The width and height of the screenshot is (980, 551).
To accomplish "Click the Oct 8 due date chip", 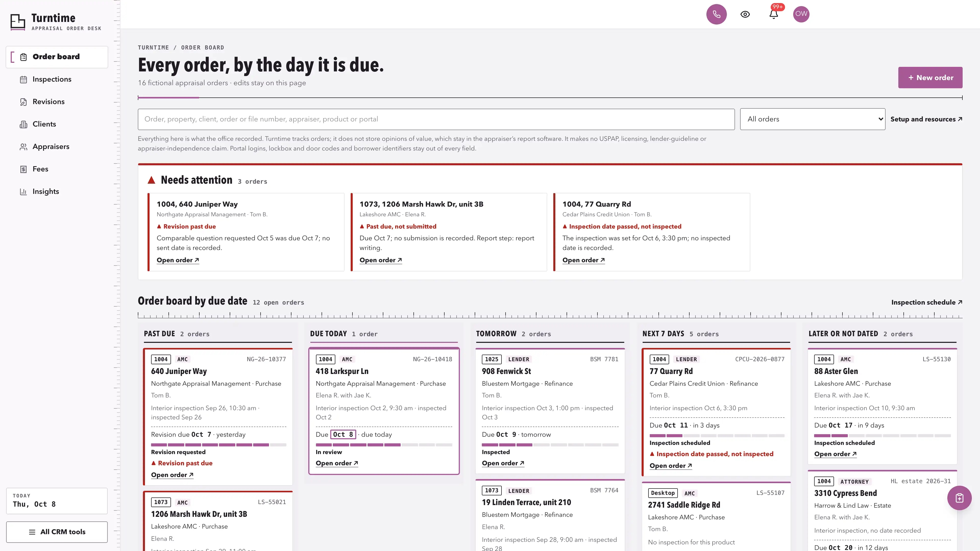I will click(x=343, y=435).
